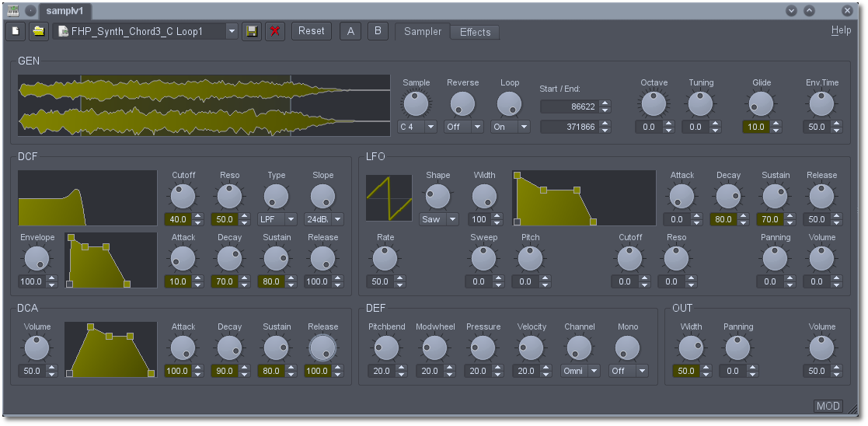Open the Help menu

(841, 30)
